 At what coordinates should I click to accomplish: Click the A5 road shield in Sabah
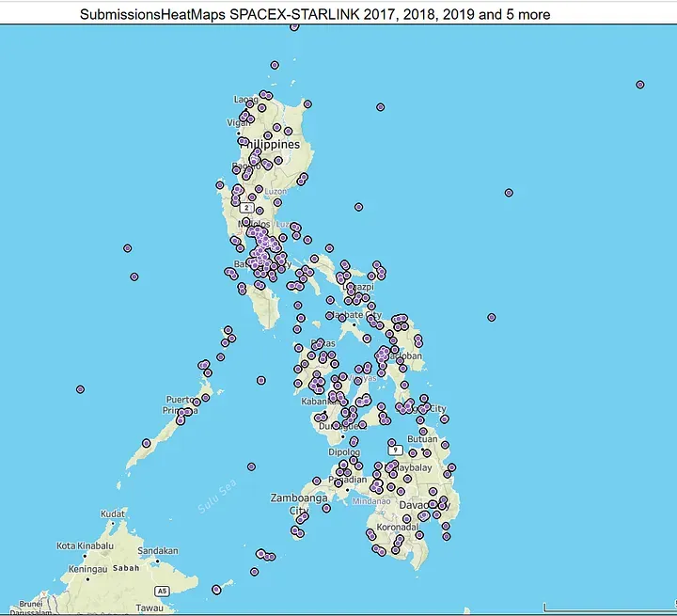pyautogui.click(x=162, y=591)
